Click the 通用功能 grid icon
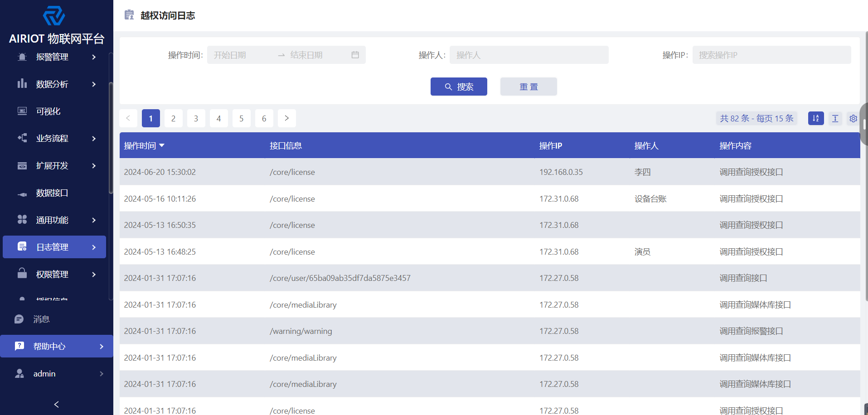 [22, 220]
